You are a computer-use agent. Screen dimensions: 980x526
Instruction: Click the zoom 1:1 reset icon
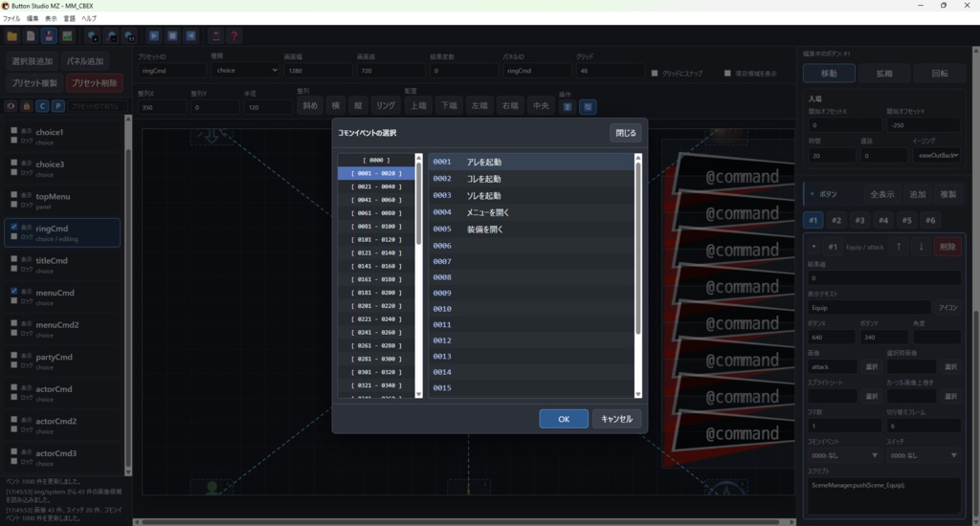click(130, 36)
